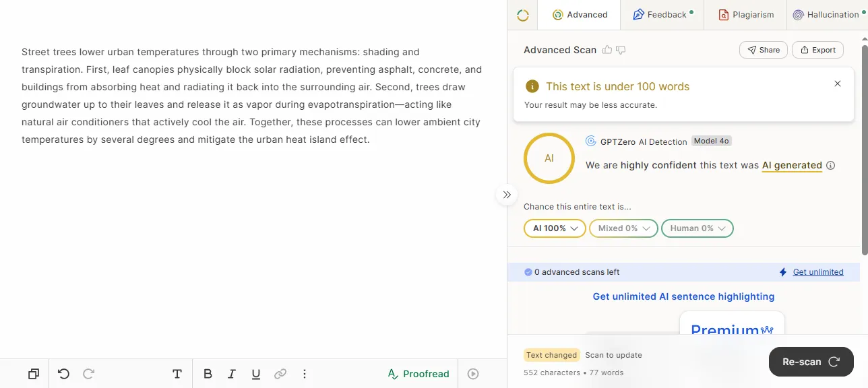The width and height of the screenshot is (868, 388).
Task: Click the verified badge beside scans left
Action: 528,272
